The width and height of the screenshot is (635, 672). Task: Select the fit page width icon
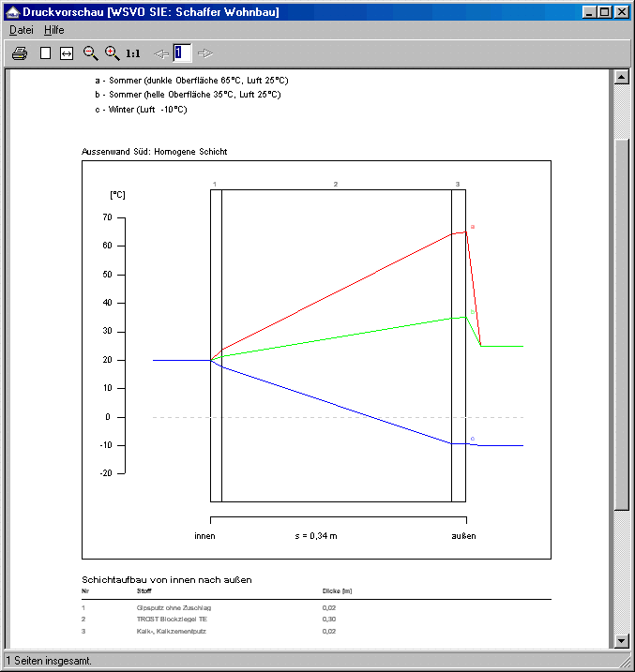tap(67, 53)
